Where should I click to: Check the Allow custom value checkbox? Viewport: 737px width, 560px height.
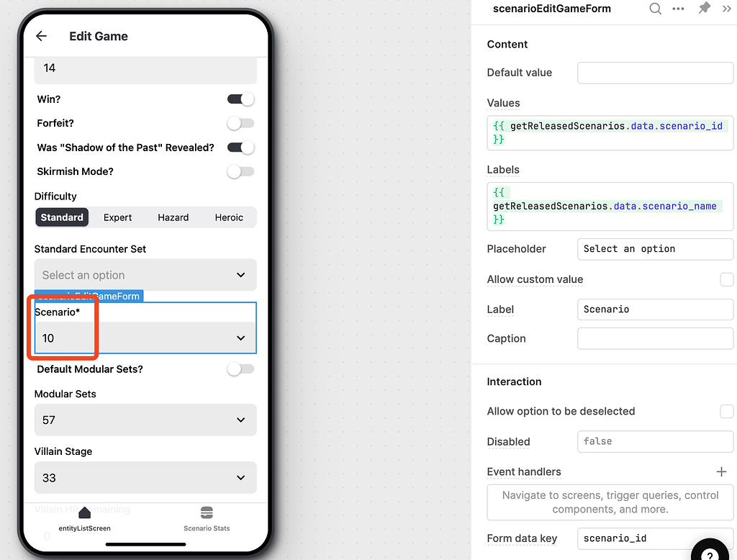tap(726, 279)
